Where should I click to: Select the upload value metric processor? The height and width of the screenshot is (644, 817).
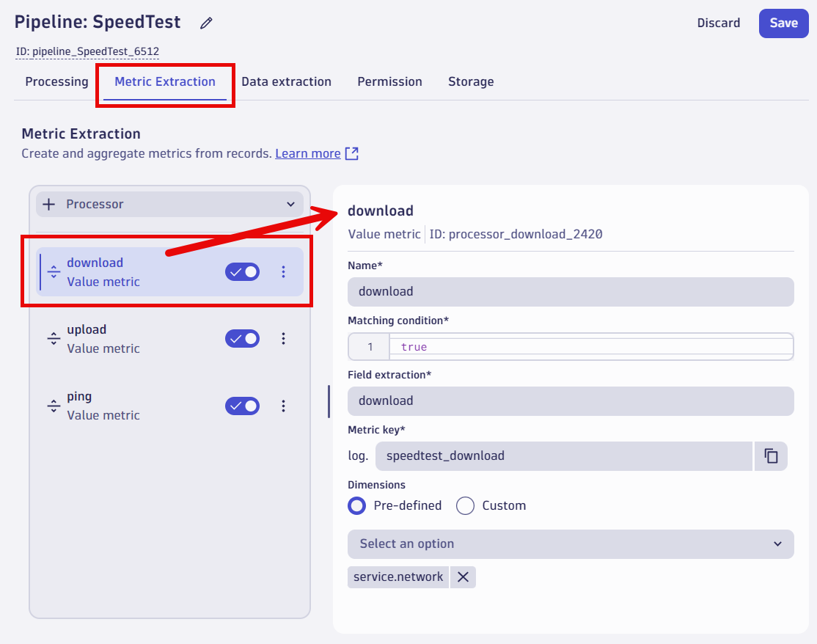(170, 339)
